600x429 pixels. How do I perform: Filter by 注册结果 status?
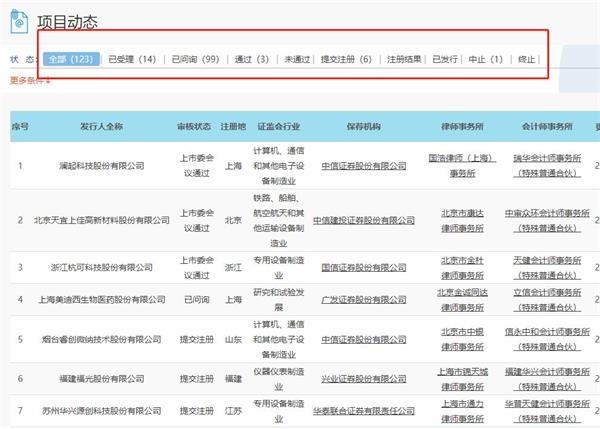point(404,59)
